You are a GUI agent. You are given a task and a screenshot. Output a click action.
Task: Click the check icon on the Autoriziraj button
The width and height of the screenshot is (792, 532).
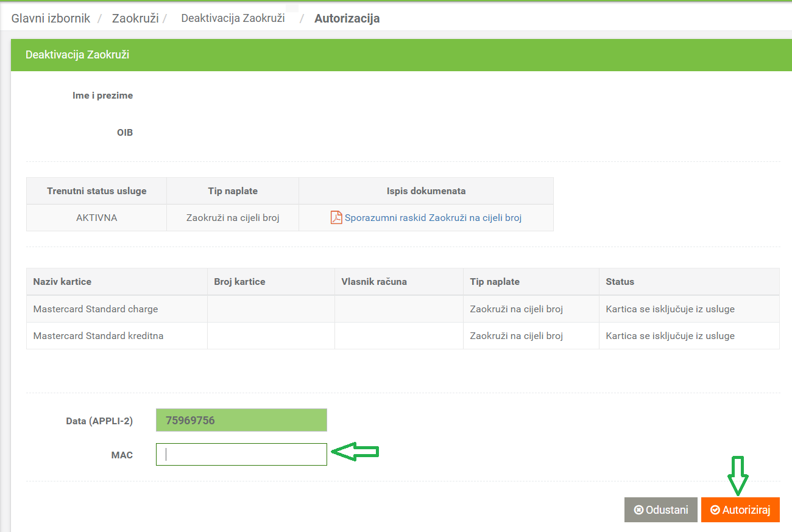coord(715,510)
